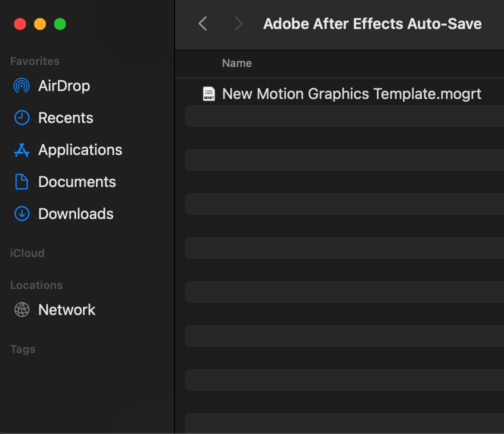Collapse the Locations sidebar section

36,285
